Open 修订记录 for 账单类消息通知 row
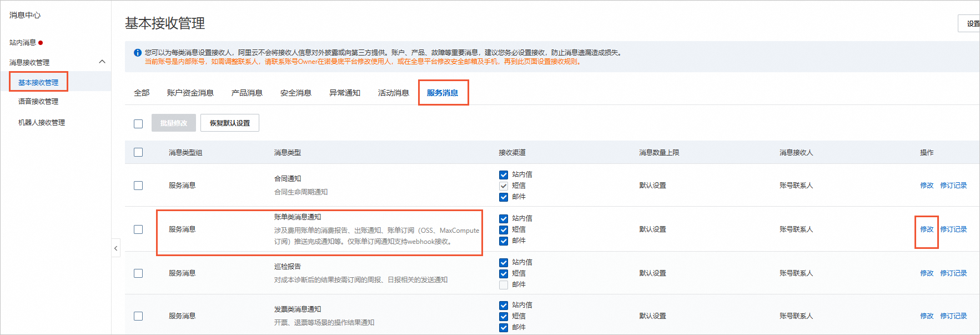Image resolution: width=980 pixels, height=335 pixels. pos(953,229)
